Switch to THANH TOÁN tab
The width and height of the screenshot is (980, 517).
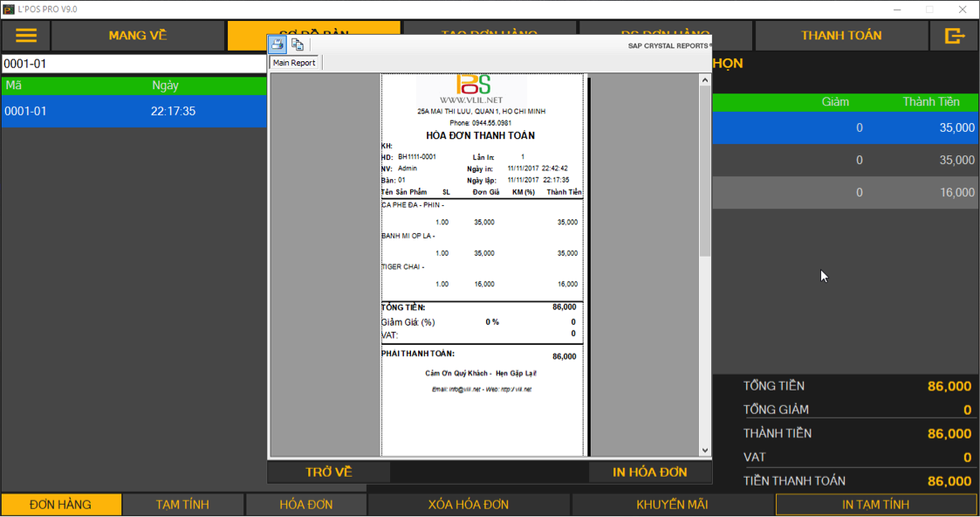[x=841, y=36]
